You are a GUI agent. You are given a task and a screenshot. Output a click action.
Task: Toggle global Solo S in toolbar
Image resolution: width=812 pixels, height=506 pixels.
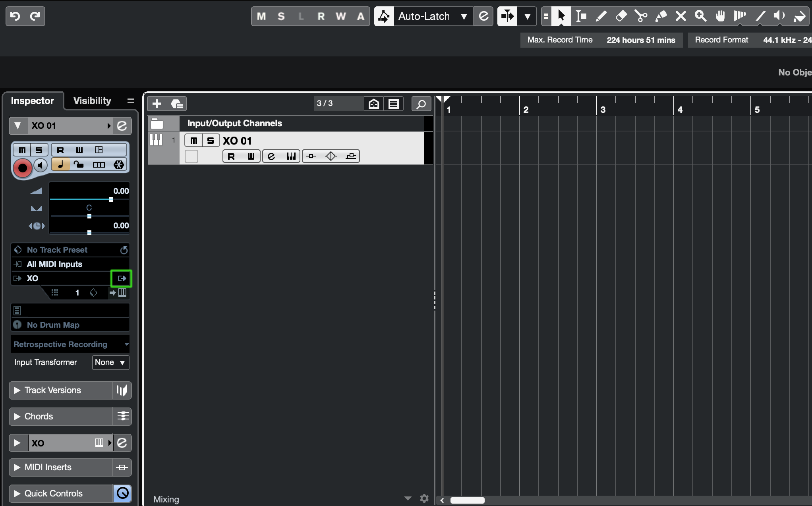coord(281,16)
